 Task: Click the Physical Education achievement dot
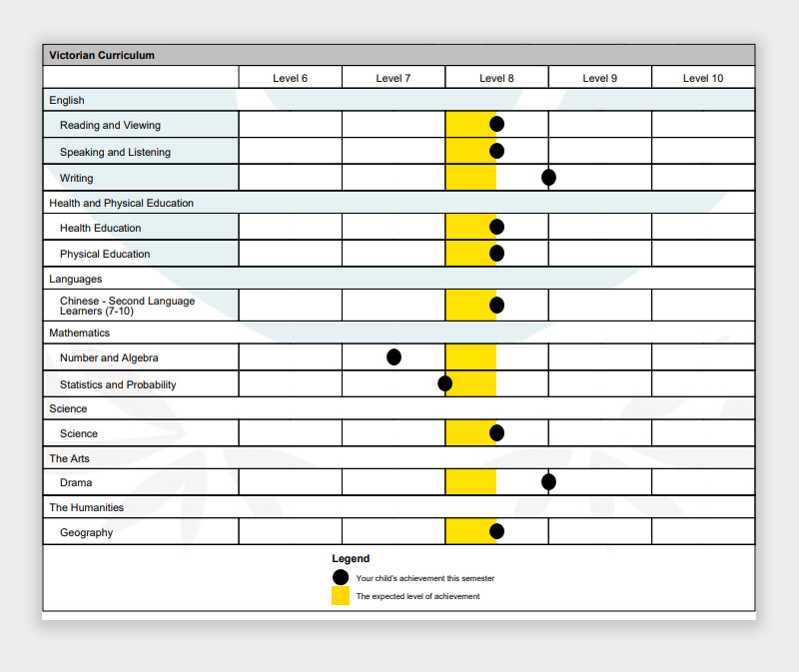(x=496, y=254)
